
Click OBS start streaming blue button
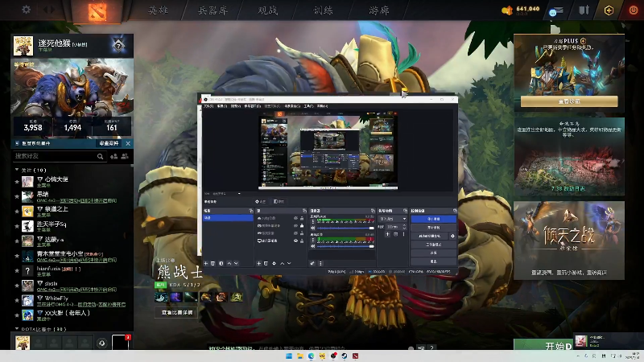tap(433, 219)
